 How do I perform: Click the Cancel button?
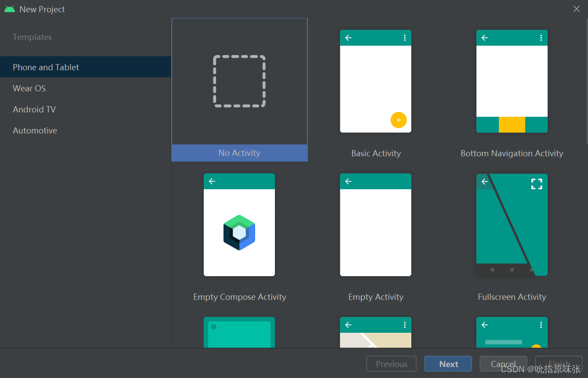tap(503, 364)
